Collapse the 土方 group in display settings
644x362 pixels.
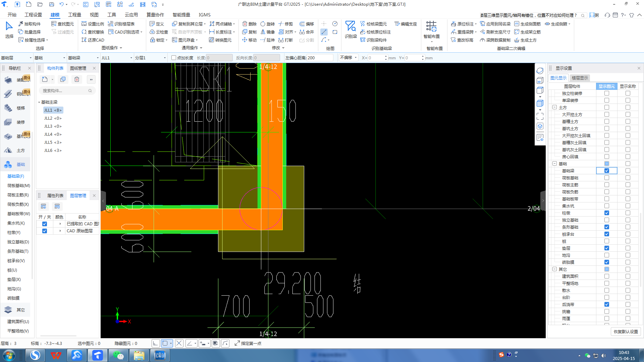(554, 107)
